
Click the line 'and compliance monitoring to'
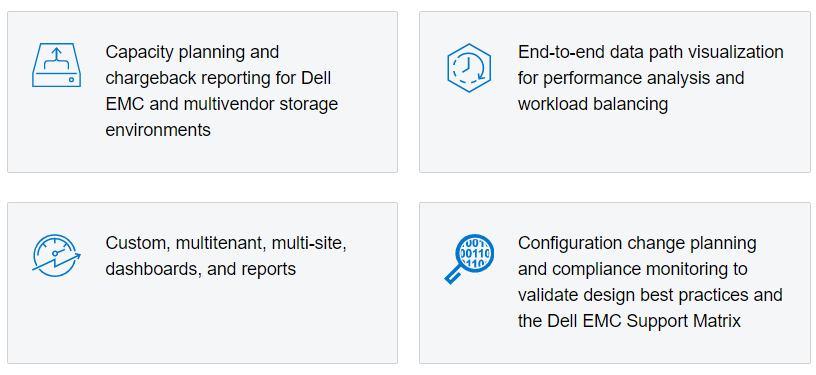point(632,269)
